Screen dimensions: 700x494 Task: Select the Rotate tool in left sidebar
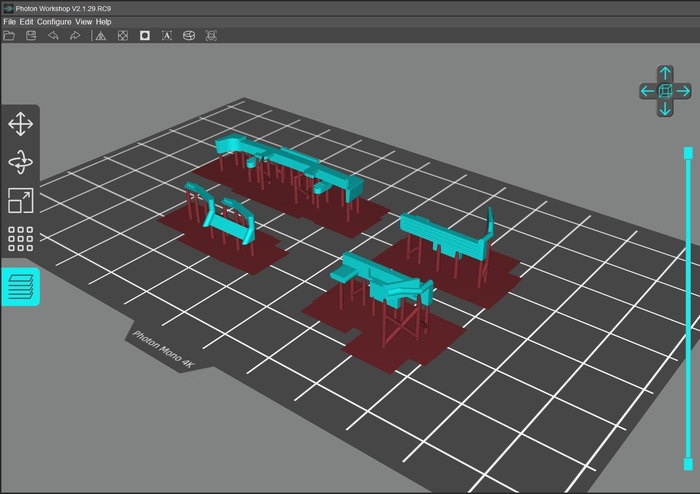click(20, 162)
